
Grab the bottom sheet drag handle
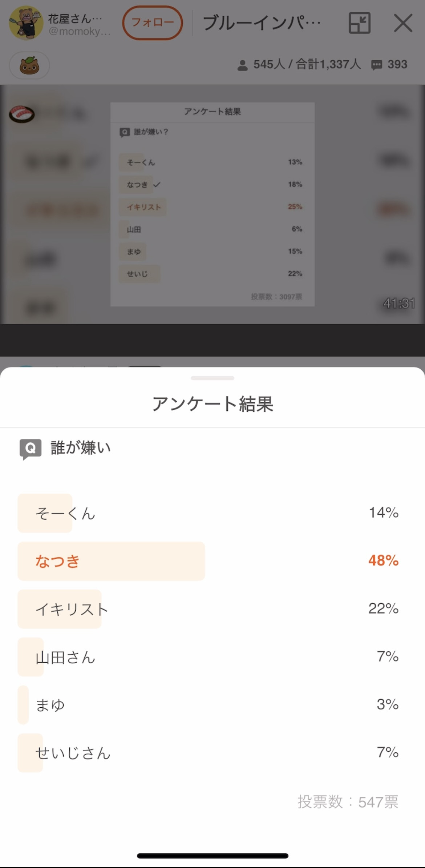212,378
